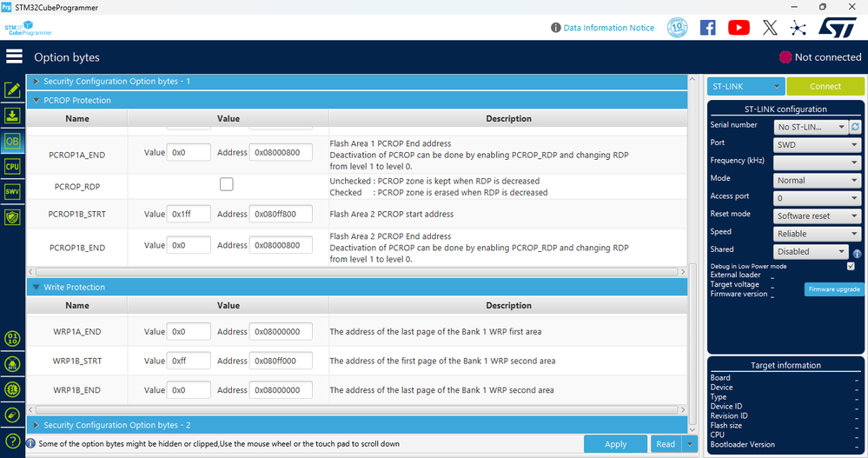Open the Read button dropdown arrow
The height and width of the screenshot is (458, 868).
[x=690, y=444]
